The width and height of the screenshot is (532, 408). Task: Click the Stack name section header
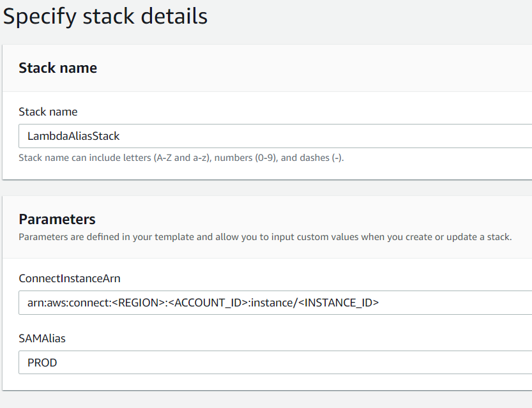point(57,67)
